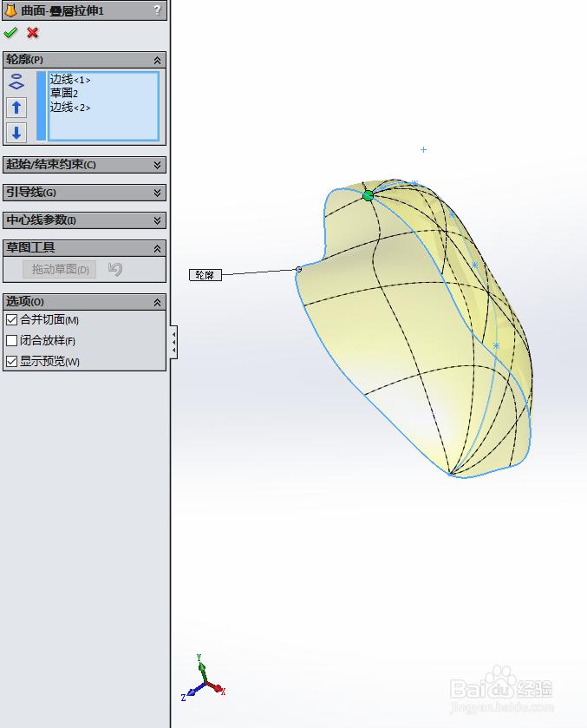
Task: Expand the 中心线参数(I) section
Action: click(x=157, y=220)
